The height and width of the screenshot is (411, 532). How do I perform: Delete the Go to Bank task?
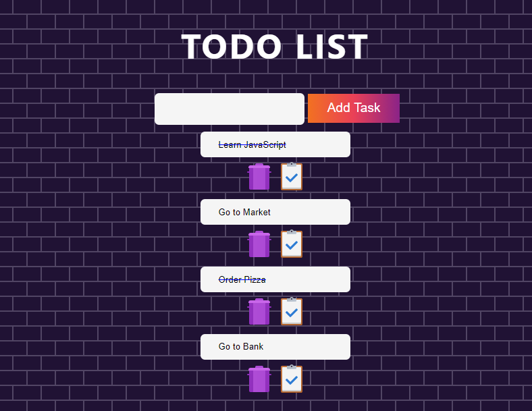pyautogui.click(x=259, y=379)
